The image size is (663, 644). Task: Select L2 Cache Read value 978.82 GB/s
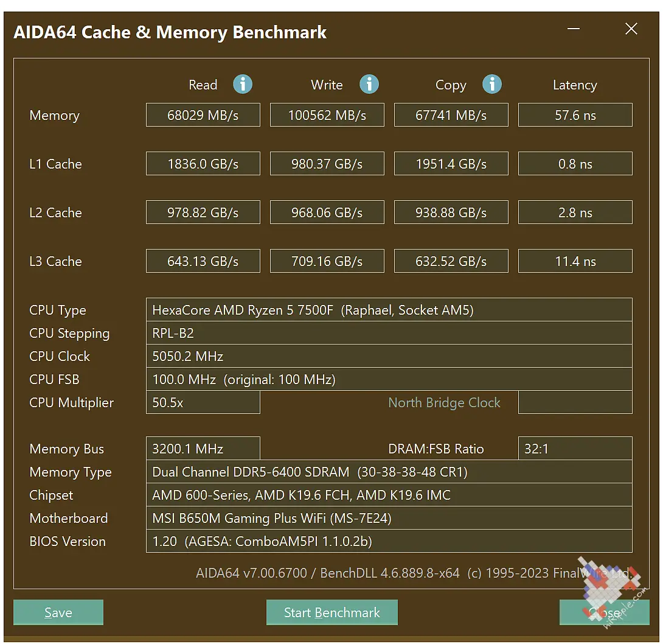[203, 212]
